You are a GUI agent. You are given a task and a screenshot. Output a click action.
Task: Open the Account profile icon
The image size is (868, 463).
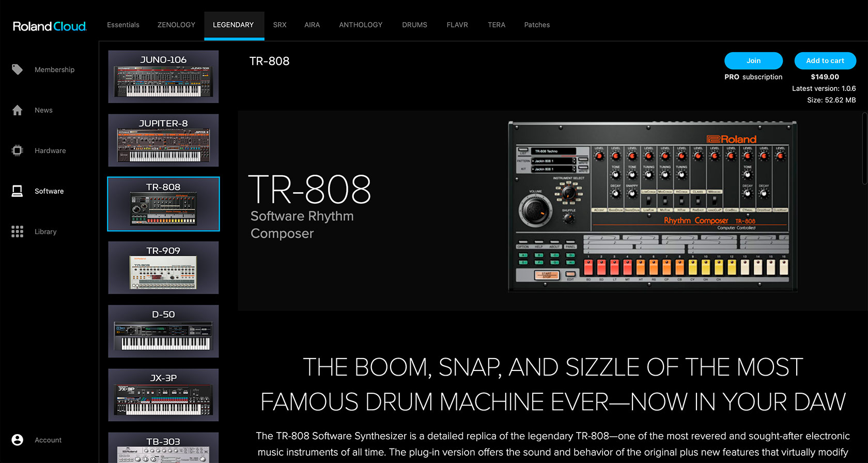click(18, 440)
